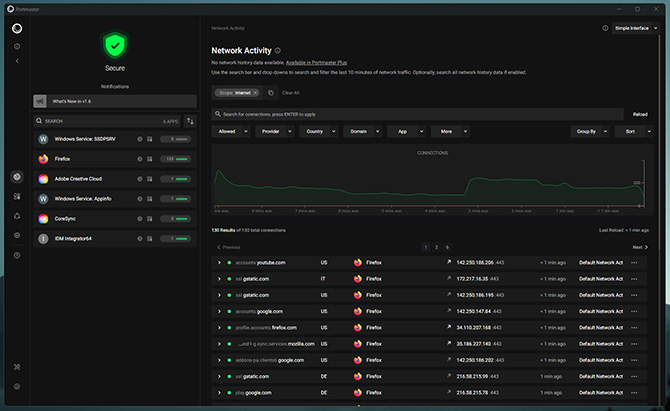The image size is (670, 411).
Task: Go to results page 2
Action: tap(436, 247)
